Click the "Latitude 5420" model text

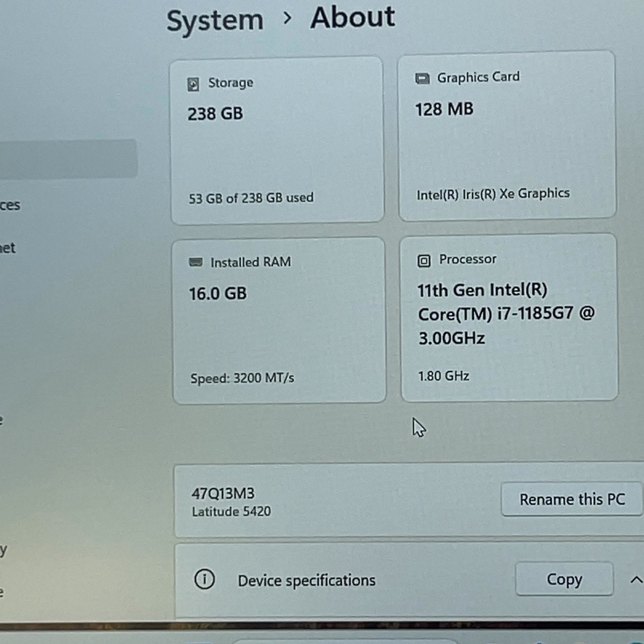point(231,512)
